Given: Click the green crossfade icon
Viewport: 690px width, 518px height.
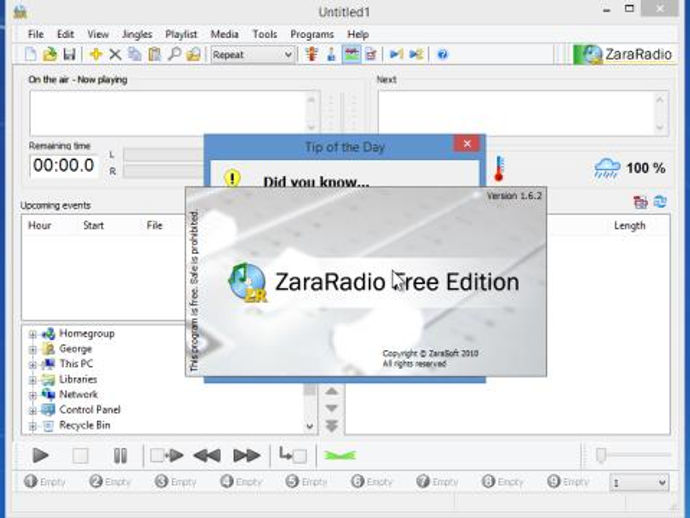Looking at the screenshot, I should pos(340,456).
